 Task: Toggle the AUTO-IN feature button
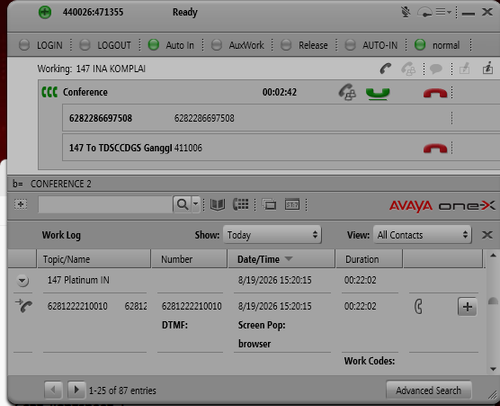pos(371,45)
